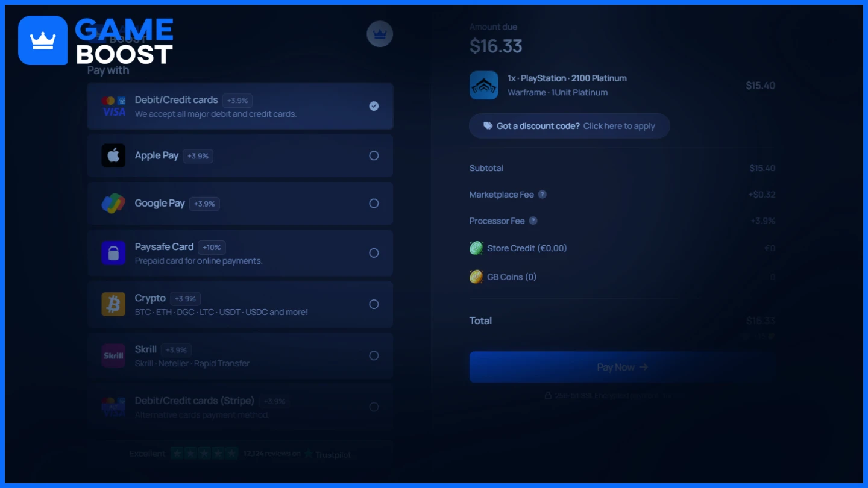Click the Trustpilot reviews link
Screen dimensions: 868x488
(x=240, y=454)
